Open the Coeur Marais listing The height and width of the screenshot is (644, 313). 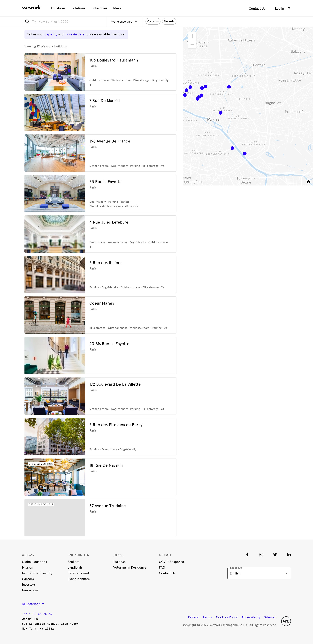pyautogui.click(x=100, y=315)
